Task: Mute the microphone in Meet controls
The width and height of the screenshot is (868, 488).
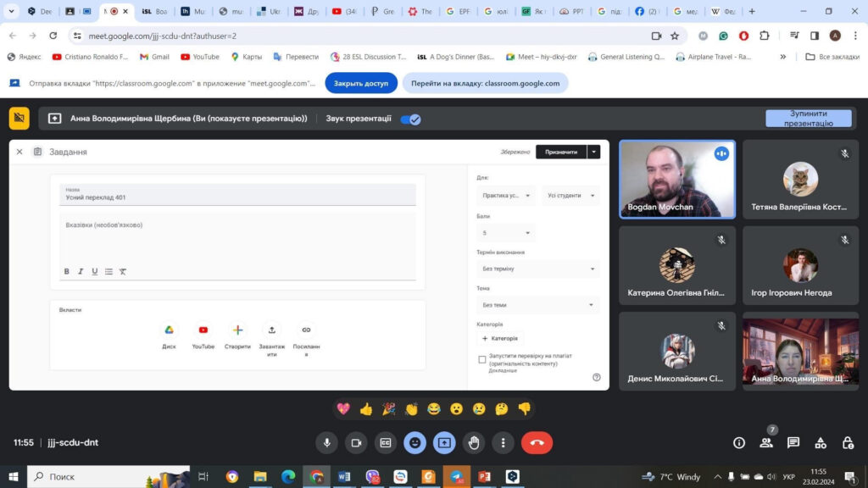Action: pos(327,442)
